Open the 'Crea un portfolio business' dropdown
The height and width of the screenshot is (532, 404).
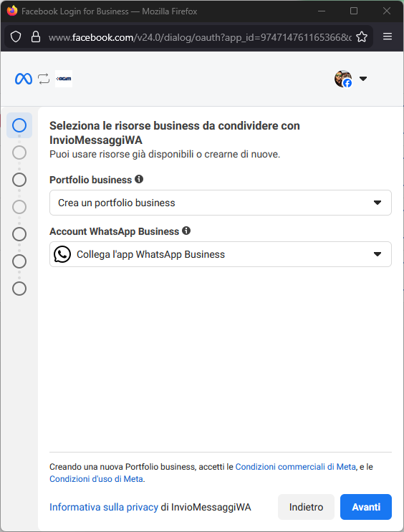pyautogui.click(x=221, y=203)
